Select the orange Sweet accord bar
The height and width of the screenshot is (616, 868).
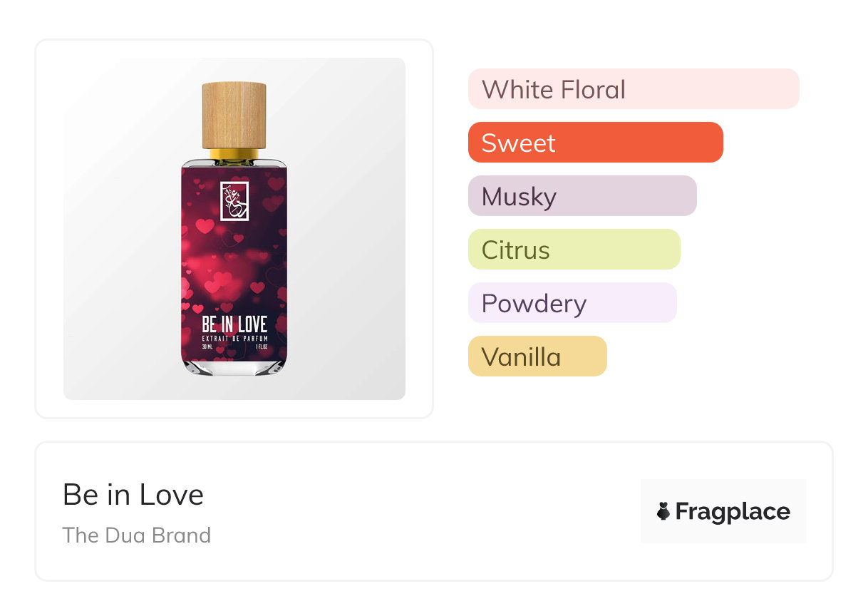595,143
